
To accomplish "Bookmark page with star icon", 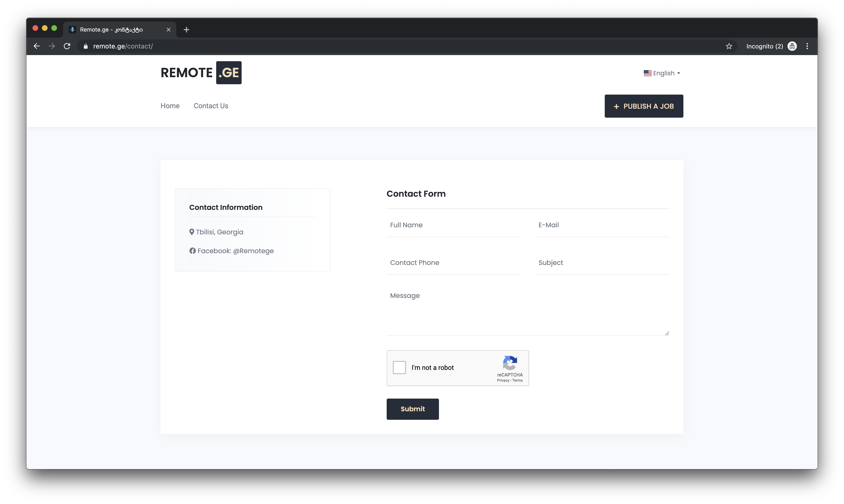I will 729,46.
